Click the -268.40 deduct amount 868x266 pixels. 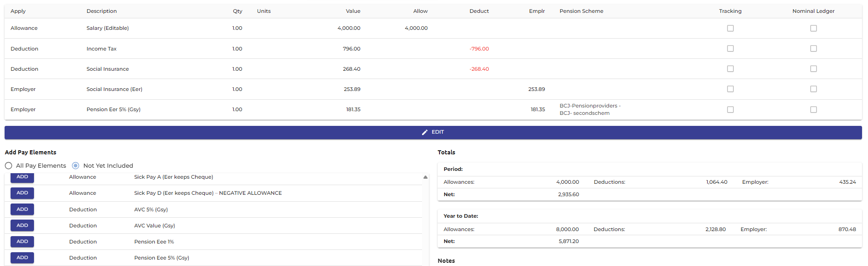pos(479,69)
